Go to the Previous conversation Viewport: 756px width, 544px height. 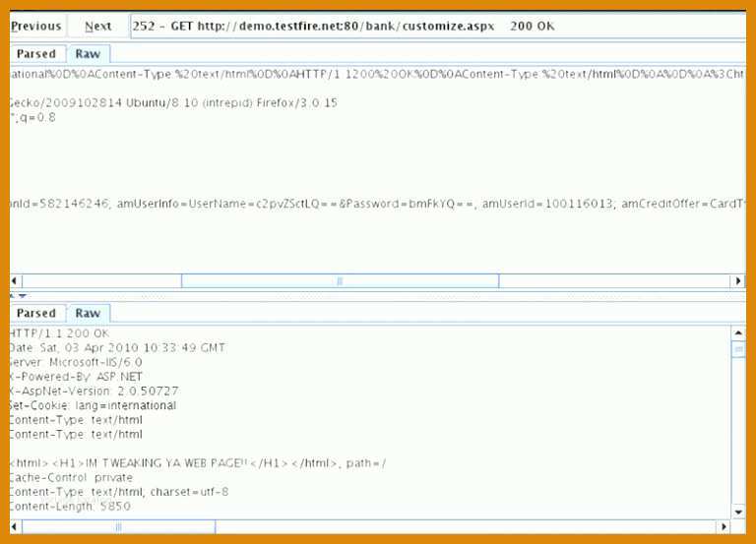[36, 26]
